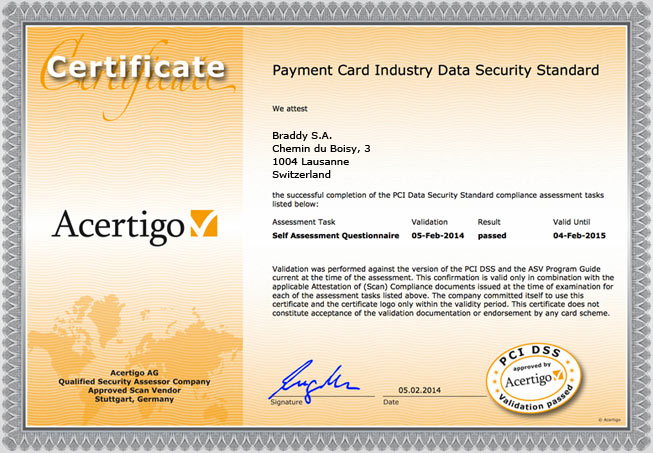
Task: Click the '1004 Lausanne' line
Action: tap(311, 162)
